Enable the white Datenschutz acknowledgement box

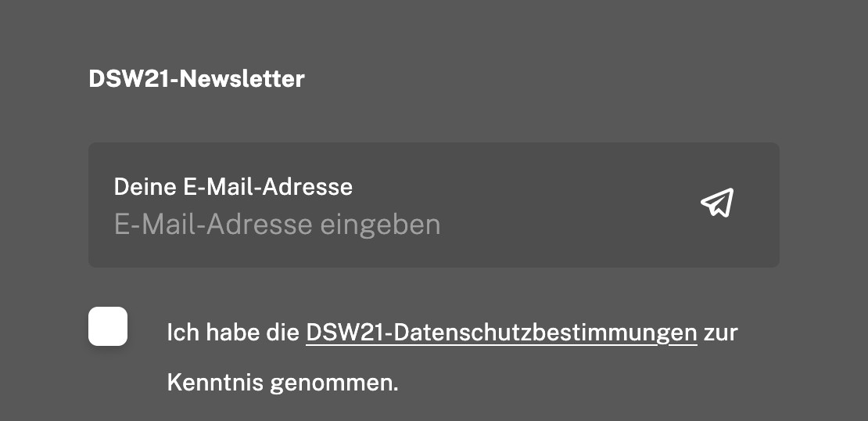(108, 326)
